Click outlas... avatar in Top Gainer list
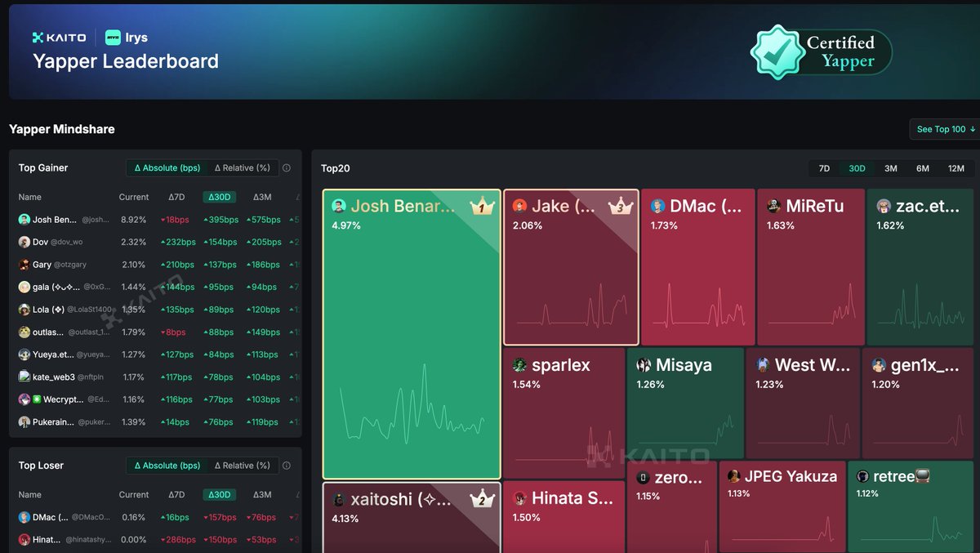 click(24, 332)
